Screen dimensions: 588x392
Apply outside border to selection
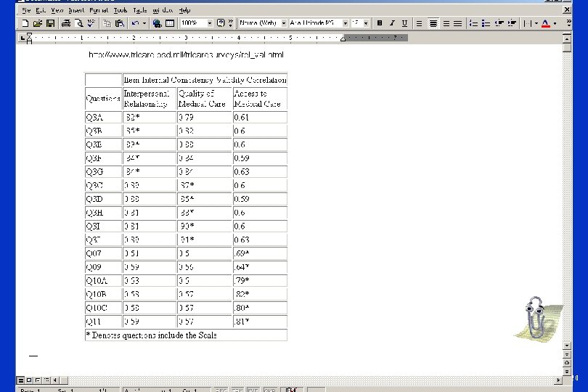[x=527, y=23]
